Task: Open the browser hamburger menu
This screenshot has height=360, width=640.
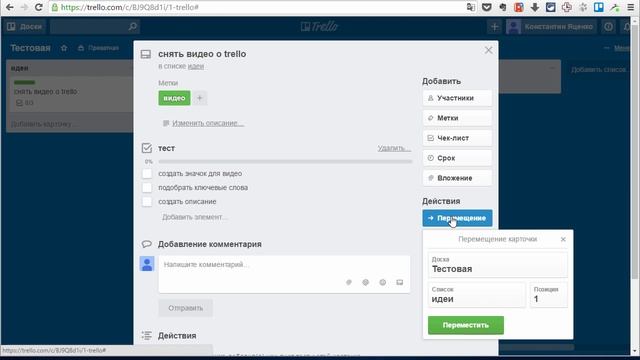Action: 631,7
